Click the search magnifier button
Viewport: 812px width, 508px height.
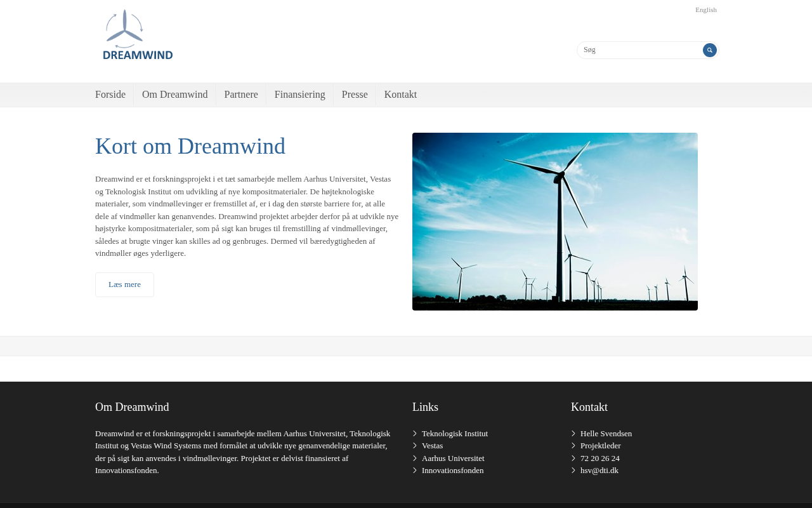[710, 50]
